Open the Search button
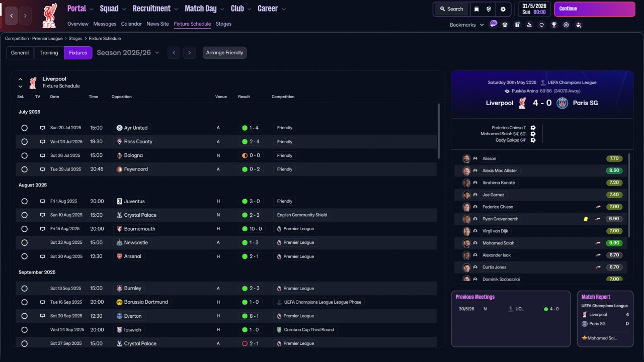 (451, 9)
